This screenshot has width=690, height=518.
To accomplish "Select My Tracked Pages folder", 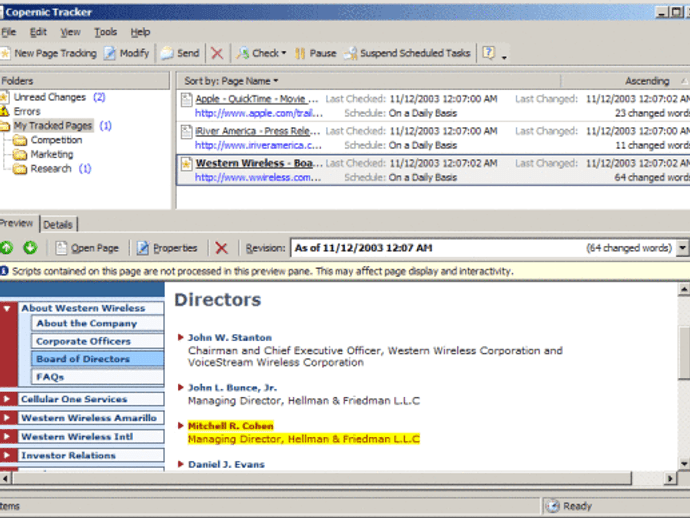I will [x=53, y=126].
